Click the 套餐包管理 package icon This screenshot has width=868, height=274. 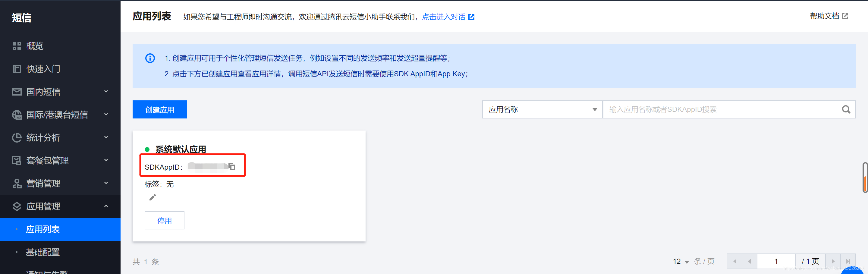17,160
